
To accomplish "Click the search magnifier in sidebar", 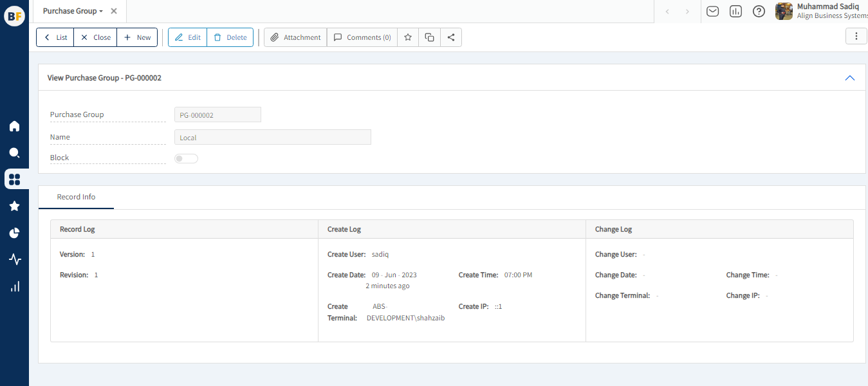I will click(14, 153).
